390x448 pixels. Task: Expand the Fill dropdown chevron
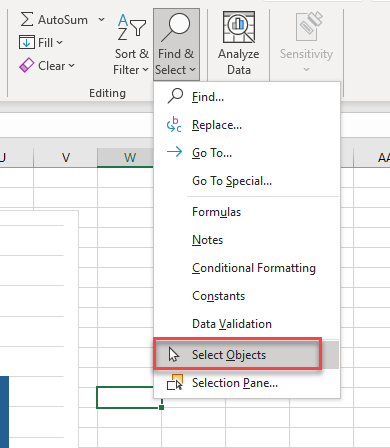59,42
